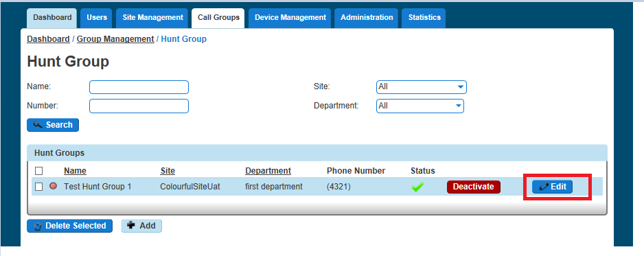The height and width of the screenshot is (256, 644).
Task: Click the Hunt Groups panel title
Action: pos(59,153)
